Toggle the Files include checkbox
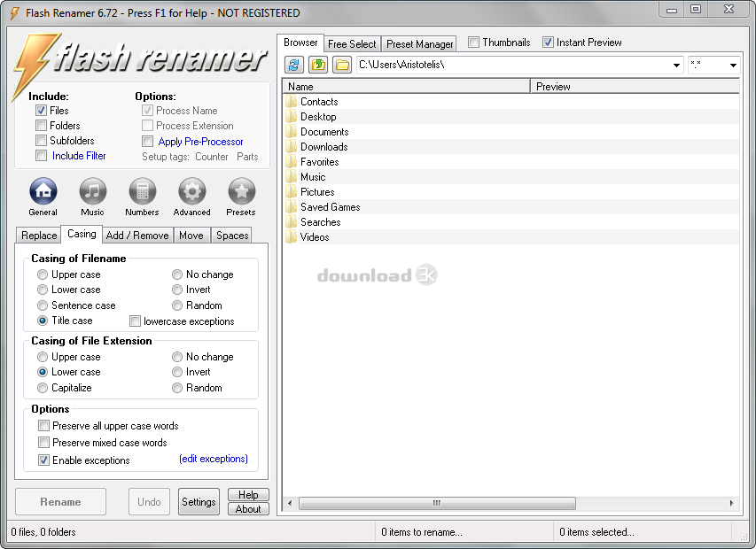The width and height of the screenshot is (756, 549). (41, 111)
